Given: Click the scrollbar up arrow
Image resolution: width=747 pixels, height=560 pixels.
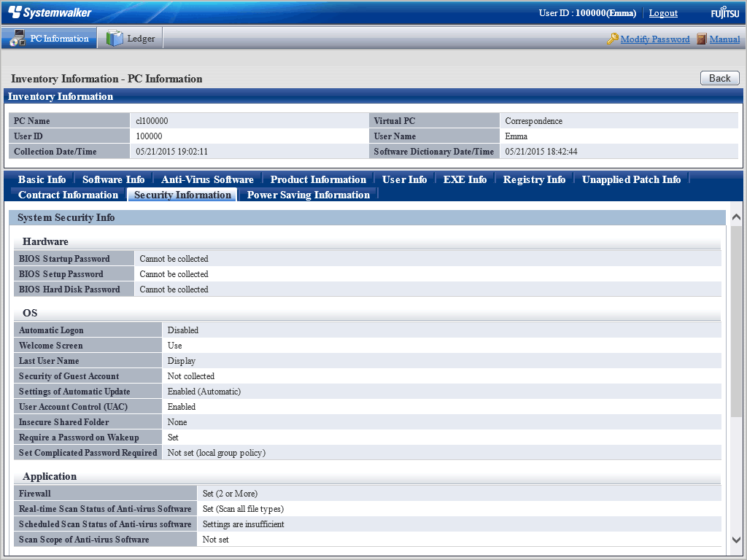Looking at the screenshot, I should click(736, 217).
